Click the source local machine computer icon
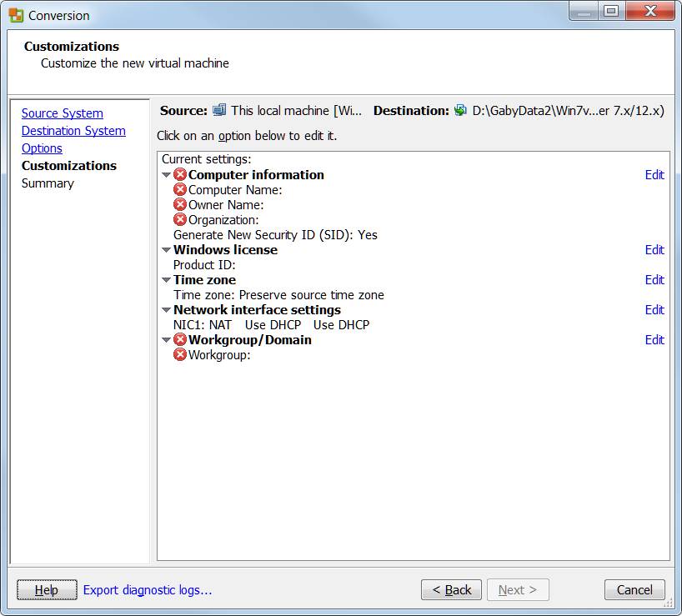 point(219,110)
